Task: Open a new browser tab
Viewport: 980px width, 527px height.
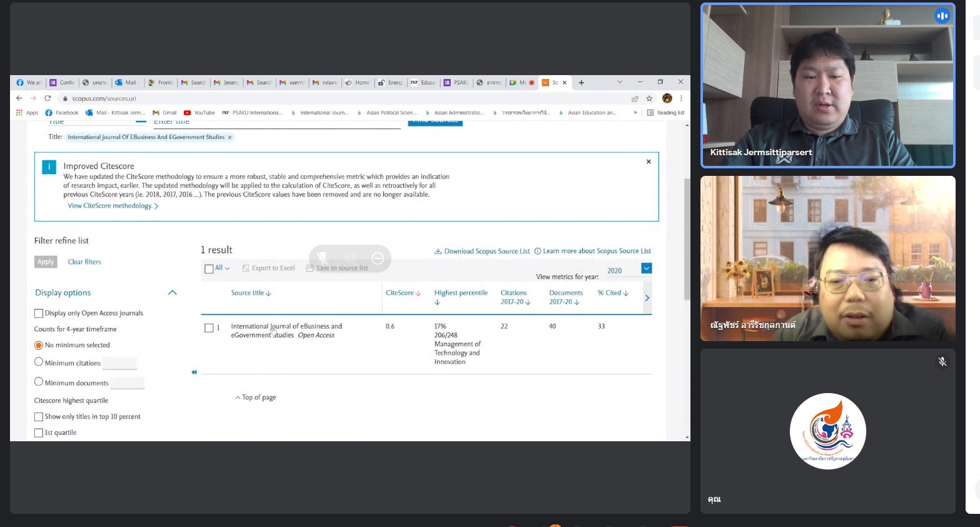Action: pos(581,83)
